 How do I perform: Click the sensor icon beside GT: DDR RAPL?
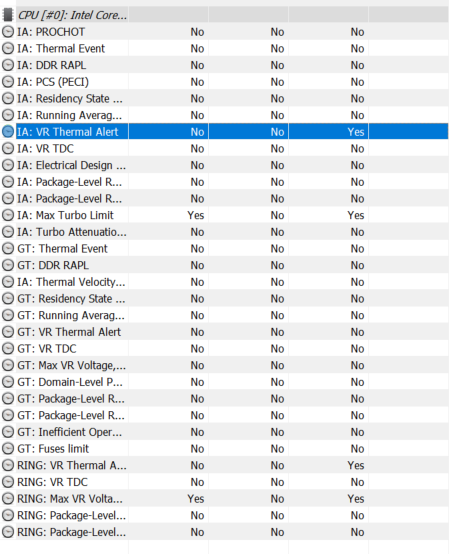tap(8, 265)
